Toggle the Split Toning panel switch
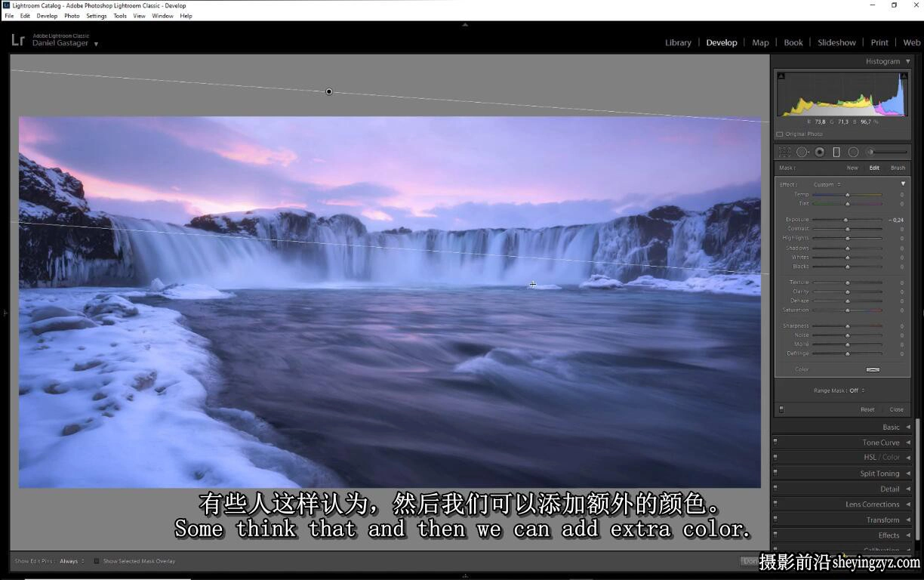The width and height of the screenshot is (924, 580). click(775, 472)
